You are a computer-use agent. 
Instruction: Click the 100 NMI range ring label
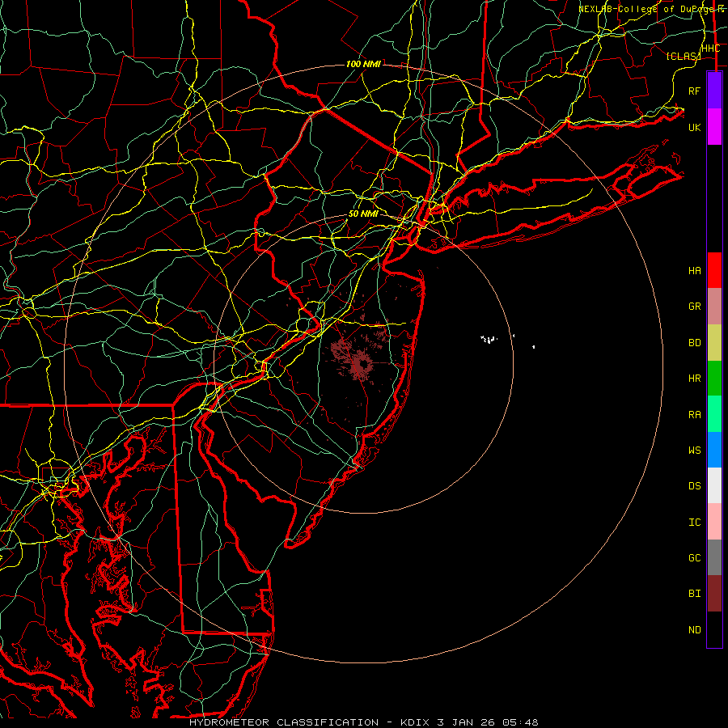click(363, 64)
